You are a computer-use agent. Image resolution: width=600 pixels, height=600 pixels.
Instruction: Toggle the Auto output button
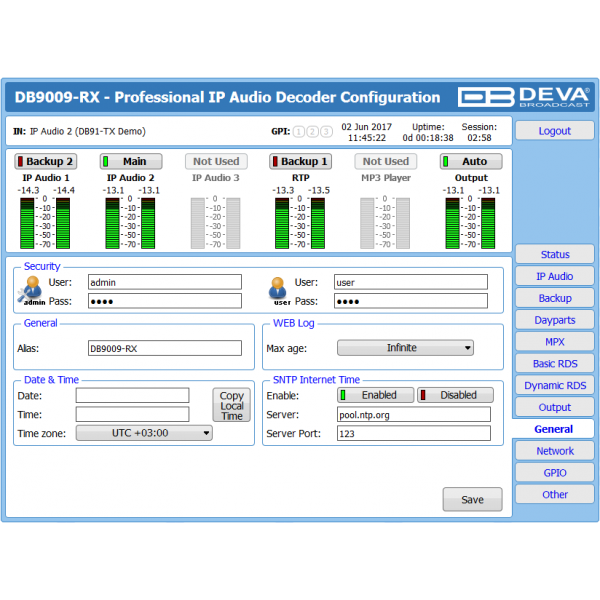point(471,161)
